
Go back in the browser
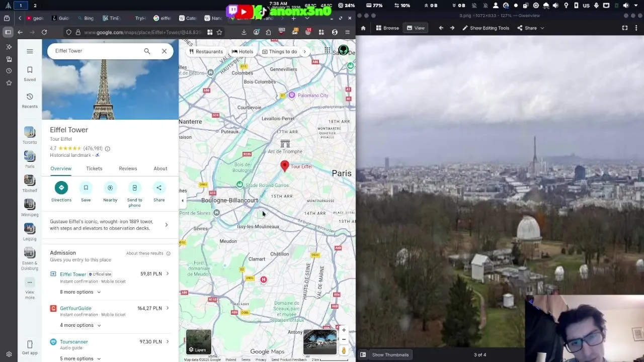[x=20, y=32]
